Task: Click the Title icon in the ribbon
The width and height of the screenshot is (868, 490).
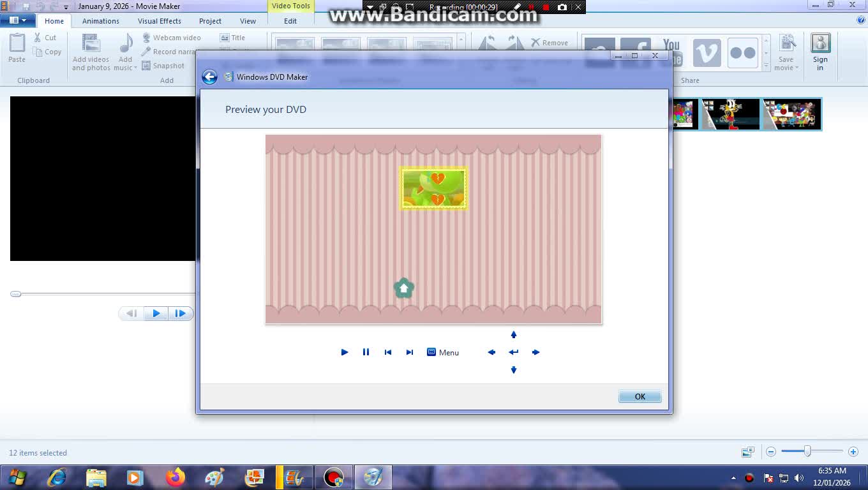Action: tap(234, 37)
